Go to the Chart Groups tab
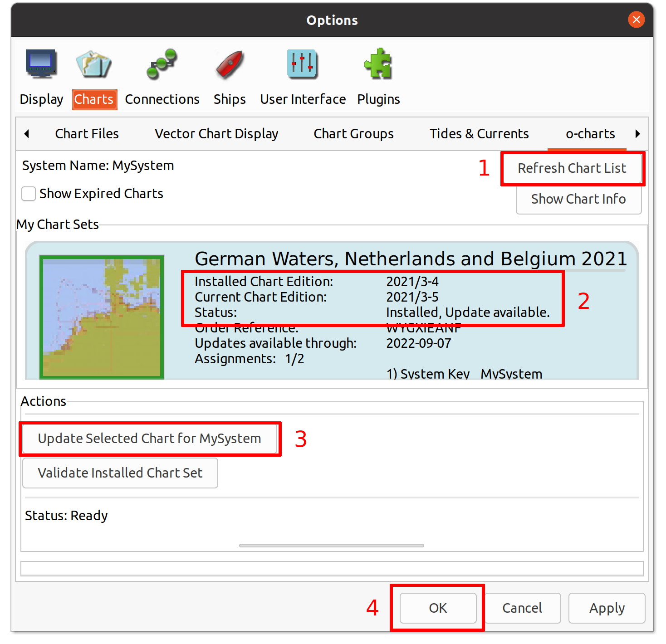 pyautogui.click(x=353, y=134)
